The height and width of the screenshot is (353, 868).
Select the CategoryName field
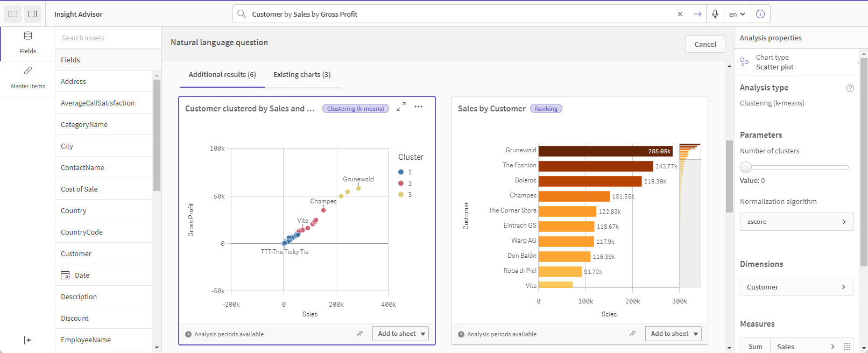click(x=104, y=124)
